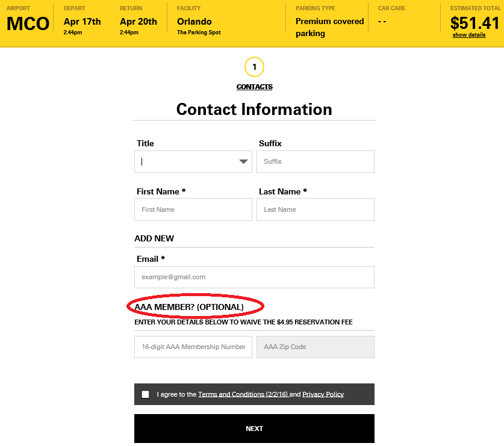Viewport: 504px width, 446px height.
Task: Open the show details link
Action: pos(469,35)
